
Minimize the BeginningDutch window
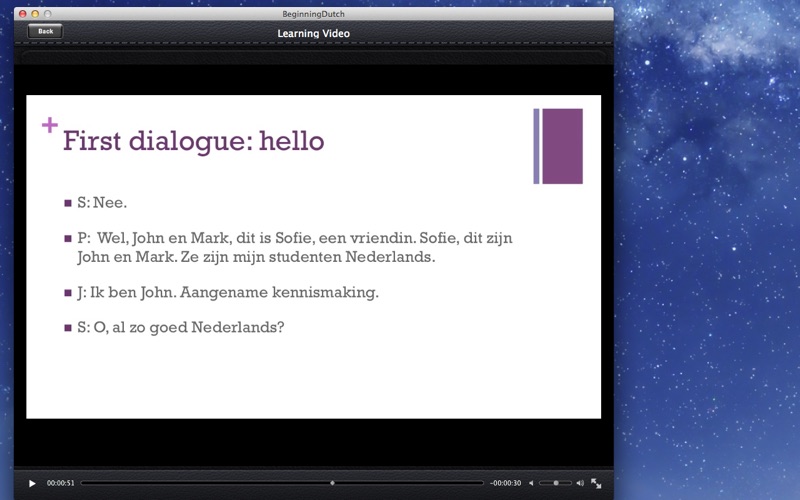click(35, 14)
